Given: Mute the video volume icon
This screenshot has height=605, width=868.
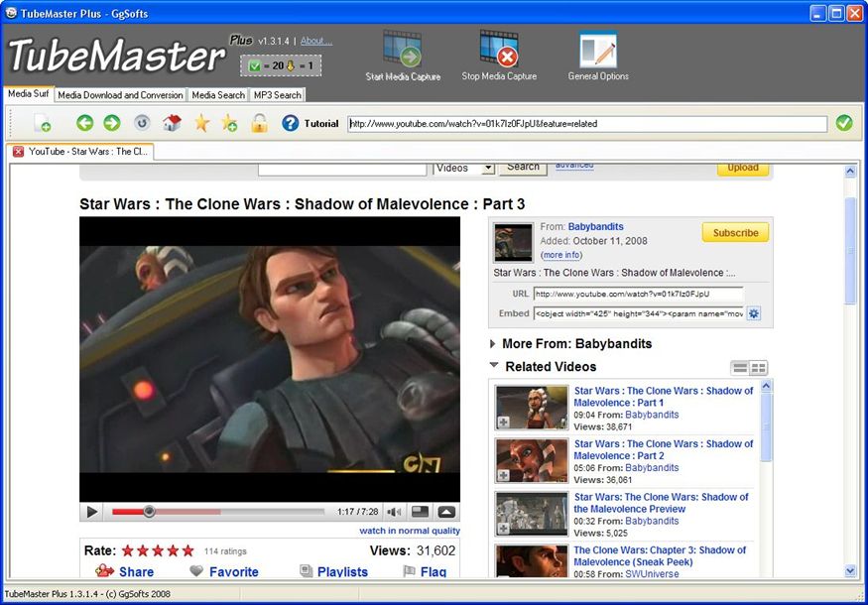Looking at the screenshot, I should point(394,512).
